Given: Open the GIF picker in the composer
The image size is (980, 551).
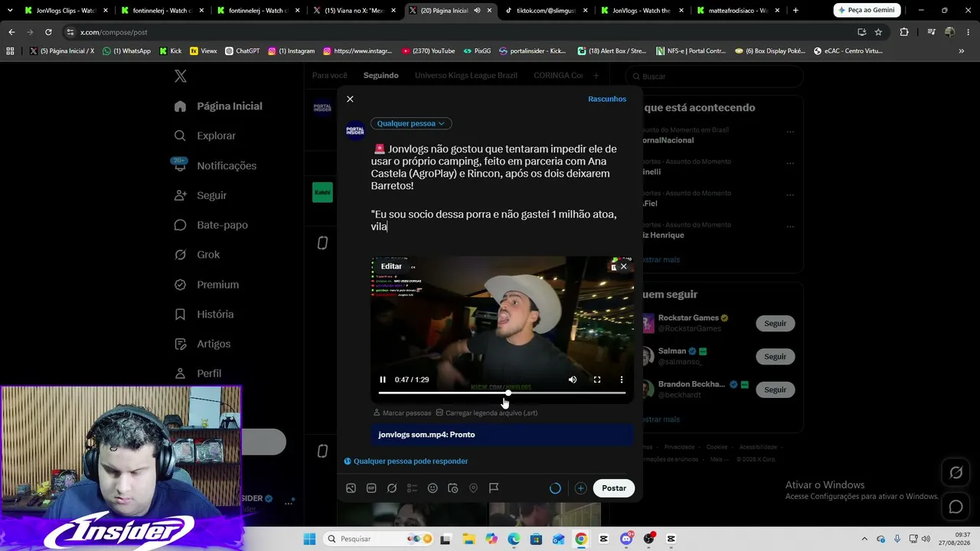Looking at the screenshot, I should click(x=371, y=488).
